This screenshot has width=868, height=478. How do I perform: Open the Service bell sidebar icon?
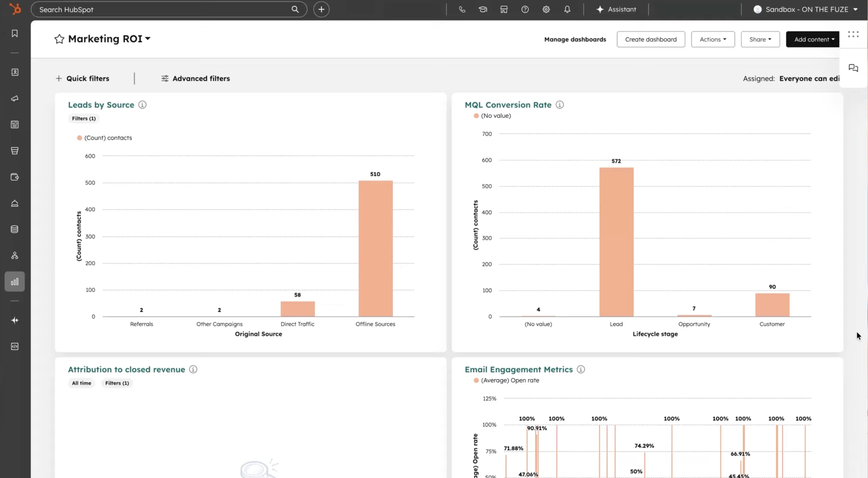pos(14,203)
